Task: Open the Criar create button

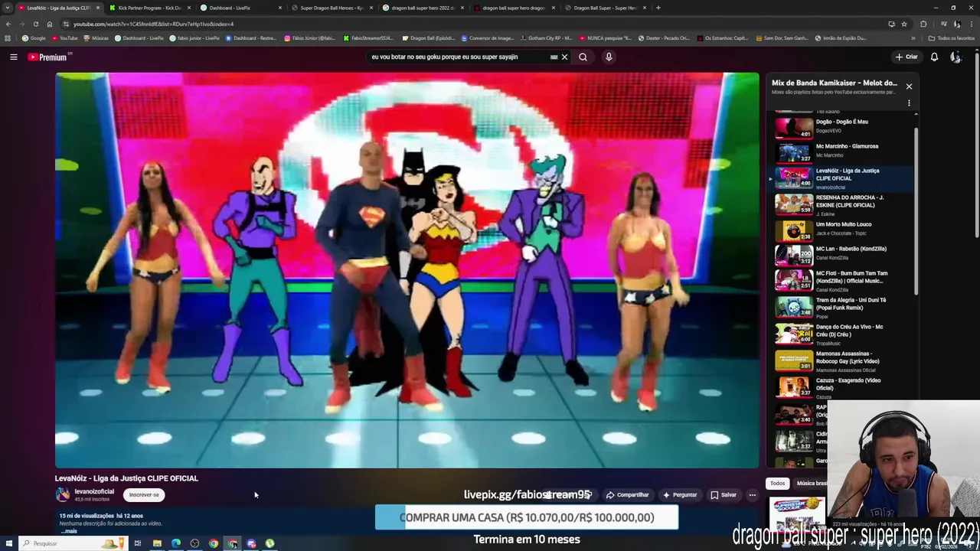Action: tap(906, 57)
